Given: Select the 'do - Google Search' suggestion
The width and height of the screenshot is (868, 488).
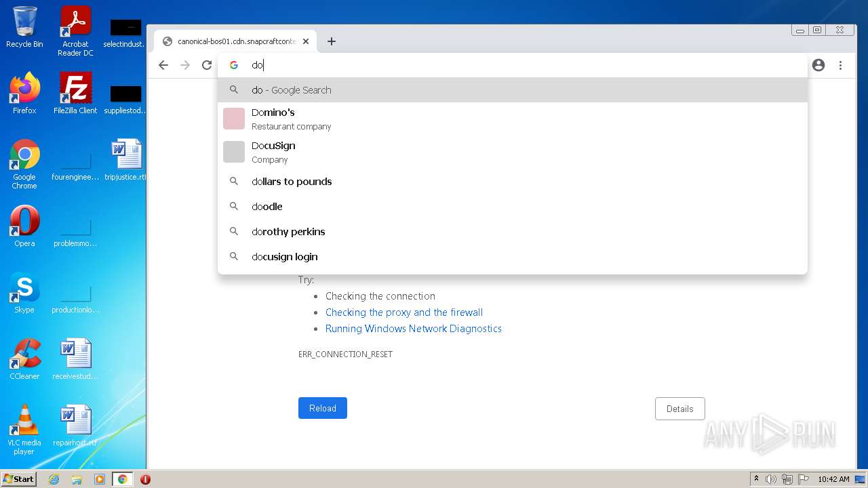Looking at the screenshot, I should tap(513, 89).
